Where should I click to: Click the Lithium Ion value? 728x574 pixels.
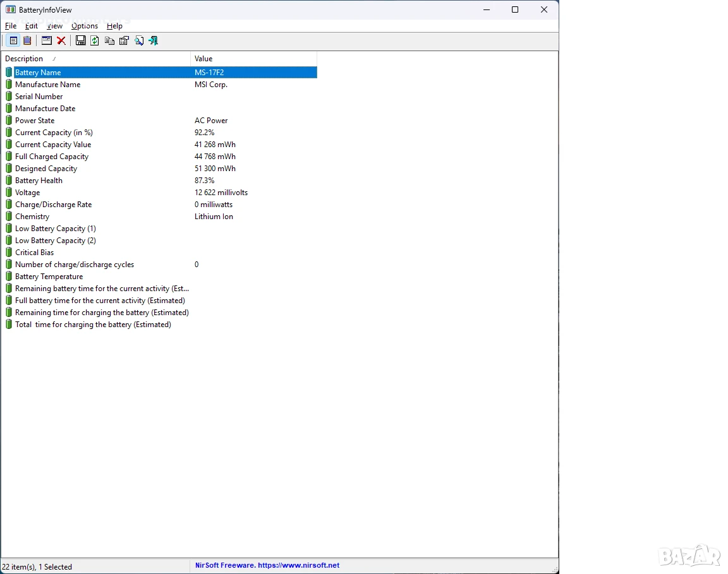click(x=214, y=217)
